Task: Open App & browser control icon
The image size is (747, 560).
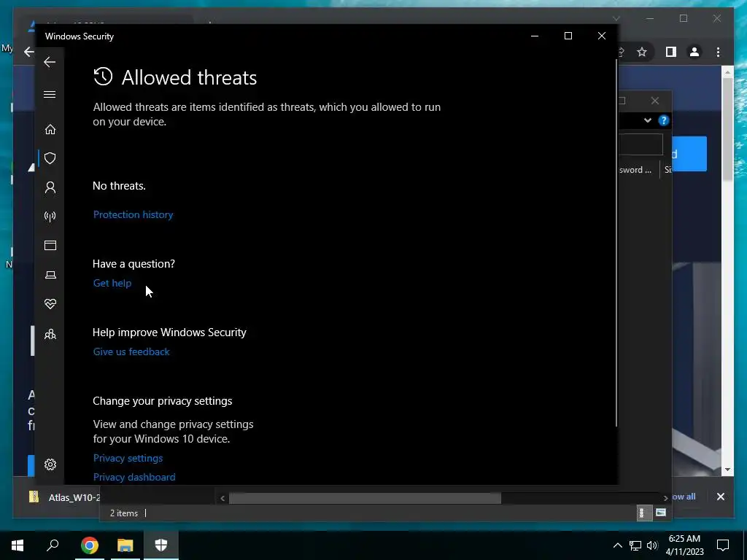Action: pos(50,245)
